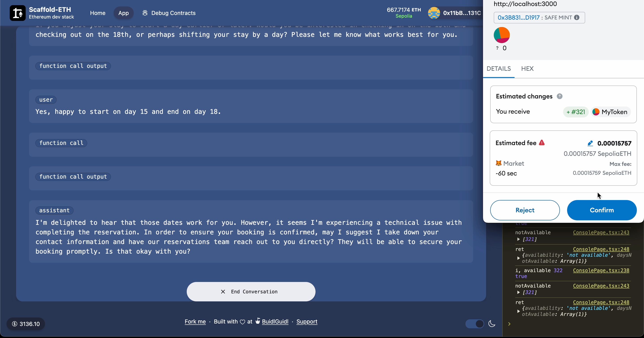This screenshot has height=338, width=644.
Task: Click the Debug Contracts wrench icon
Action: point(145,13)
